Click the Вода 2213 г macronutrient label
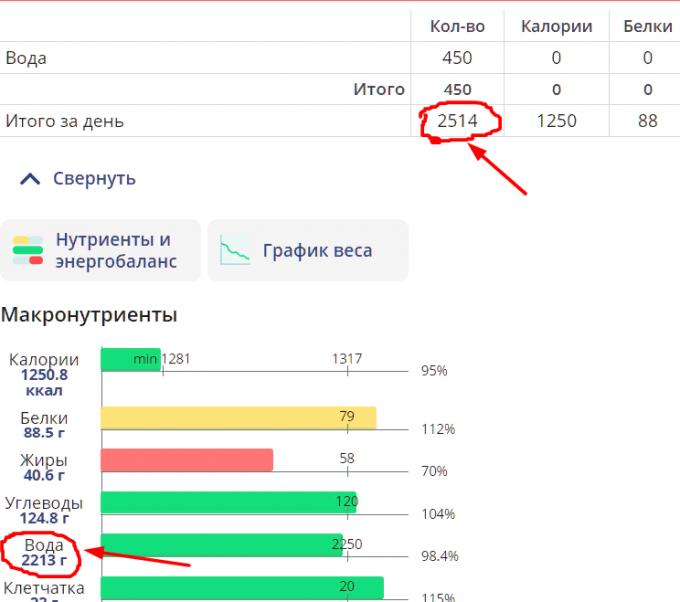Image resolution: width=680 pixels, height=602 pixels. pyautogui.click(x=44, y=554)
